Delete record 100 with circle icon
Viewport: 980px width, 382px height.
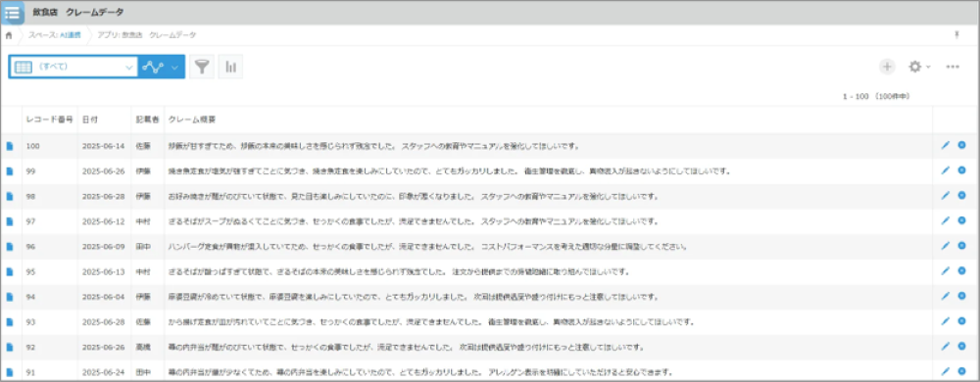[x=962, y=145]
